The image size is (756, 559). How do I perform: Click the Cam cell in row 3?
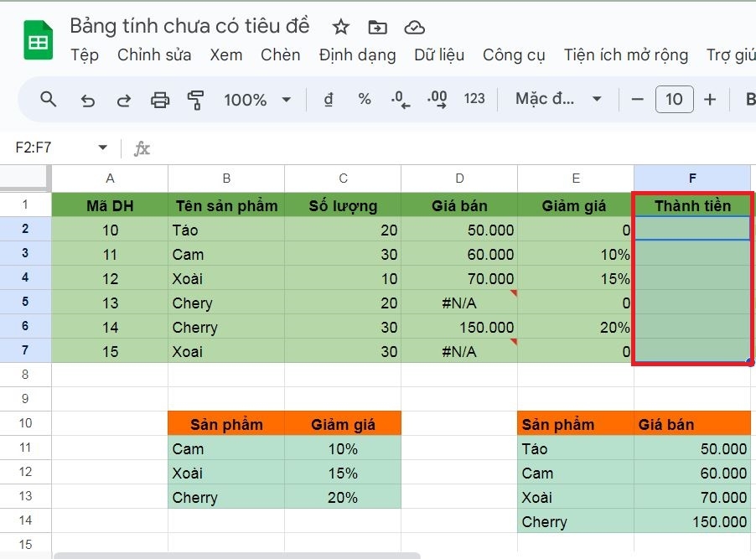click(x=226, y=254)
